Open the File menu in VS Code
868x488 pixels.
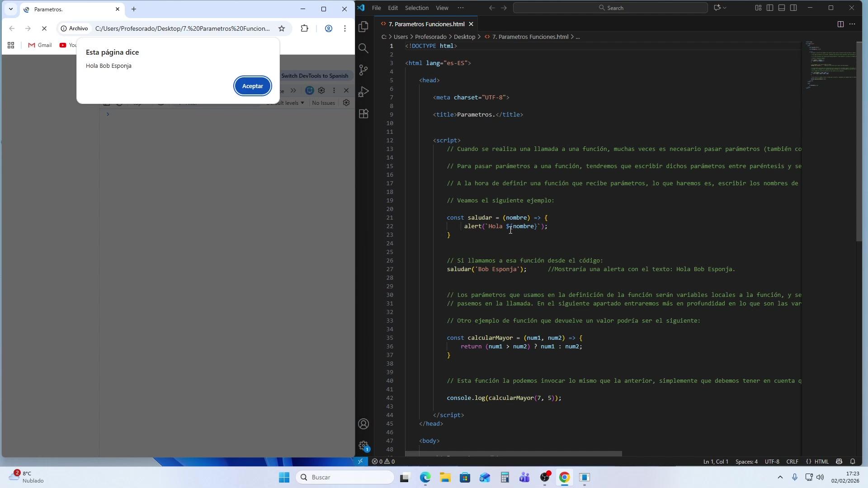pos(376,8)
